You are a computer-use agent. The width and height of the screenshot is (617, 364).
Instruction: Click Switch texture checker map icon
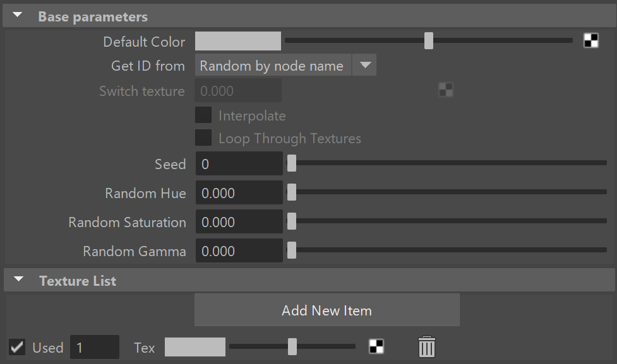click(446, 90)
